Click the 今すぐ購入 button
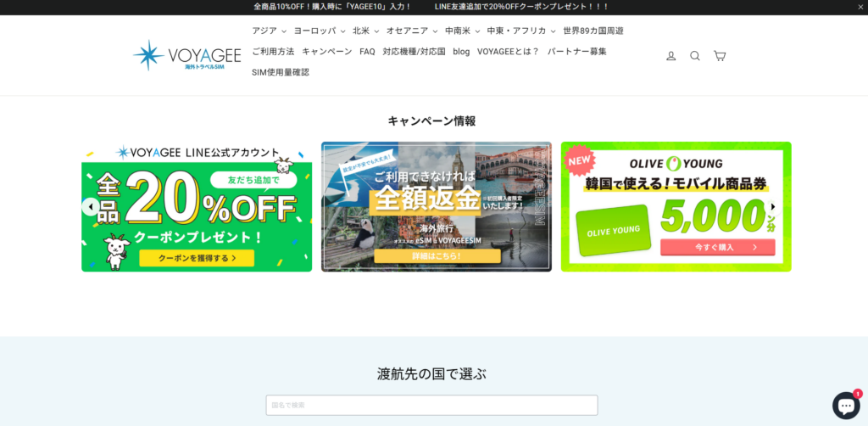 click(x=717, y=247)
